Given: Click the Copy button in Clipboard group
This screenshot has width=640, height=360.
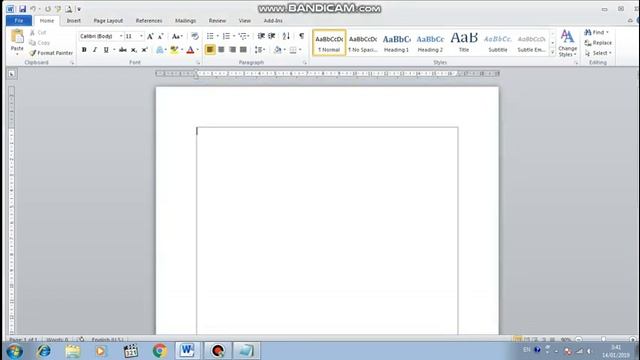Looking at the screenshot, I should click(39, 43).
